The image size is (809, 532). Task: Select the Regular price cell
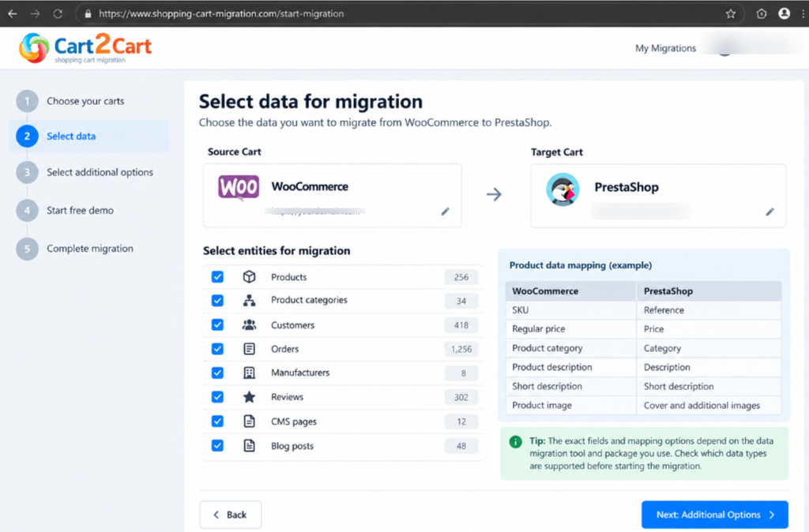570,329
